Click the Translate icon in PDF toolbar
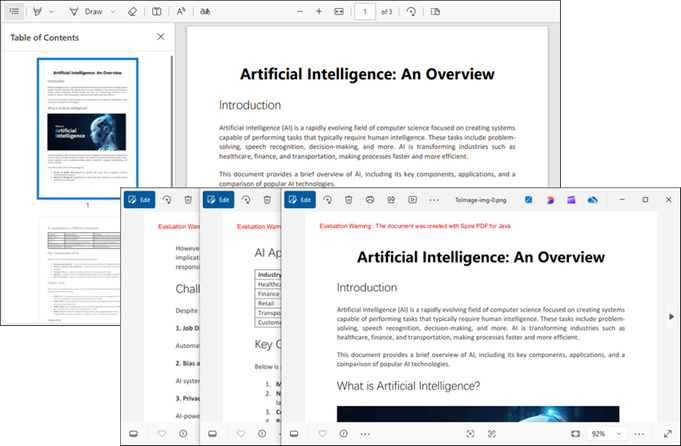This screenshot has height=446, width=681. pyautogui.click(x=205, y=12)
